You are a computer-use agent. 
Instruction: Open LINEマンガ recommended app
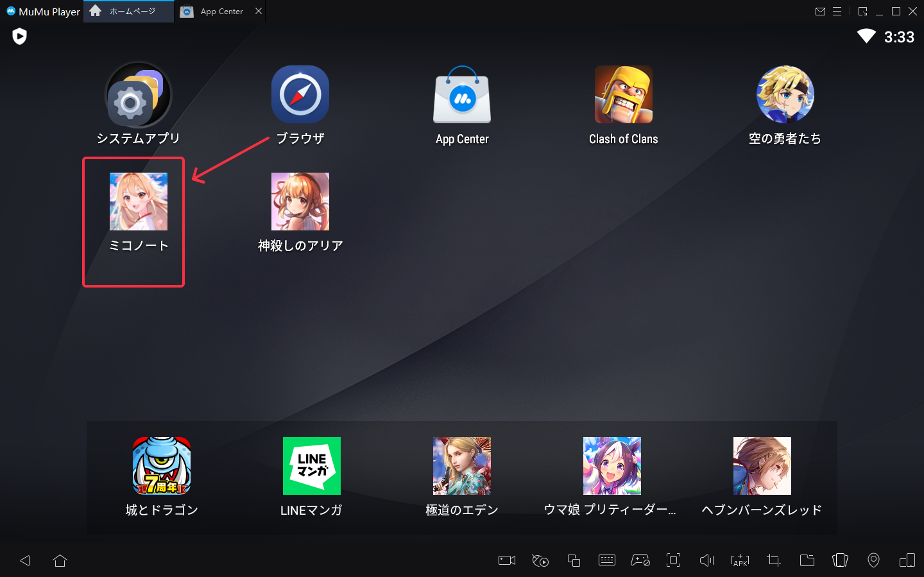312,466
